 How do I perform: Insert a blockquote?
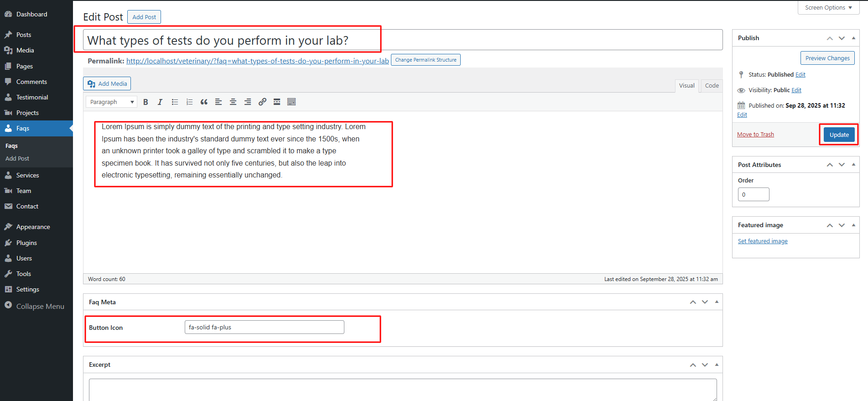pos(204,102)
